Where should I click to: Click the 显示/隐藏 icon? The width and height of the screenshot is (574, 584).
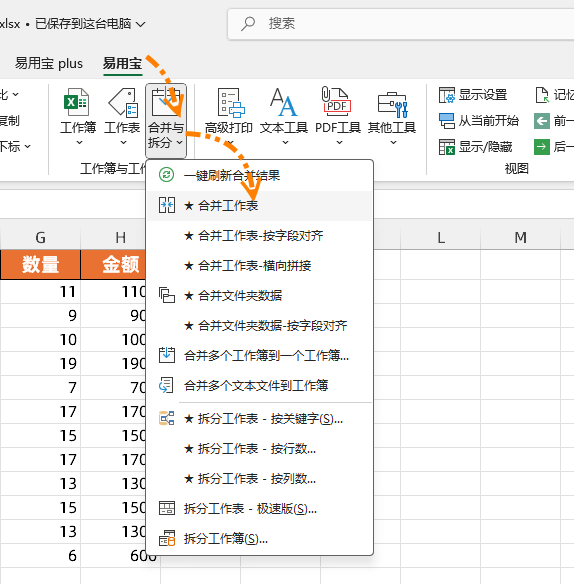coord(447,147)
